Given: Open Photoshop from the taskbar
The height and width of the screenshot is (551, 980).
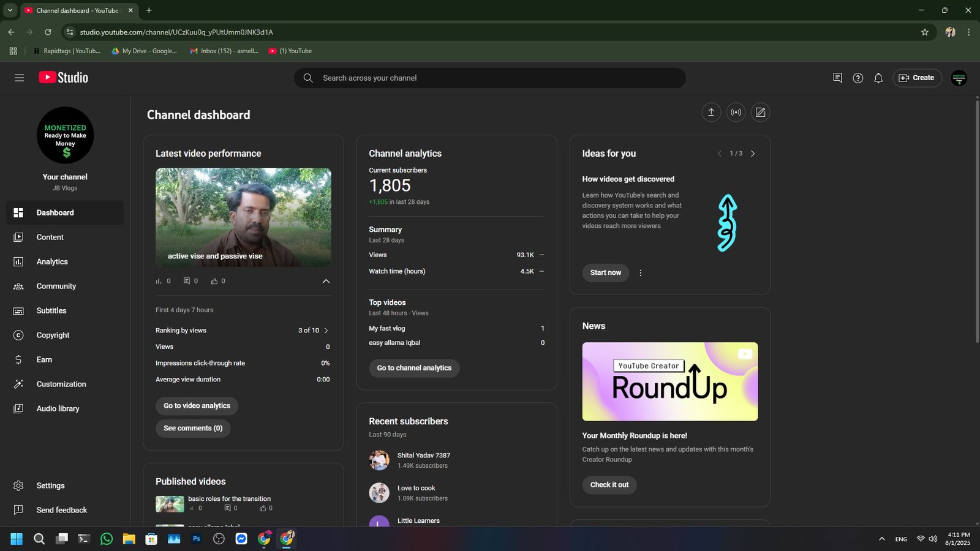Looking at the screenshot, I should click(x=197, y=539).
